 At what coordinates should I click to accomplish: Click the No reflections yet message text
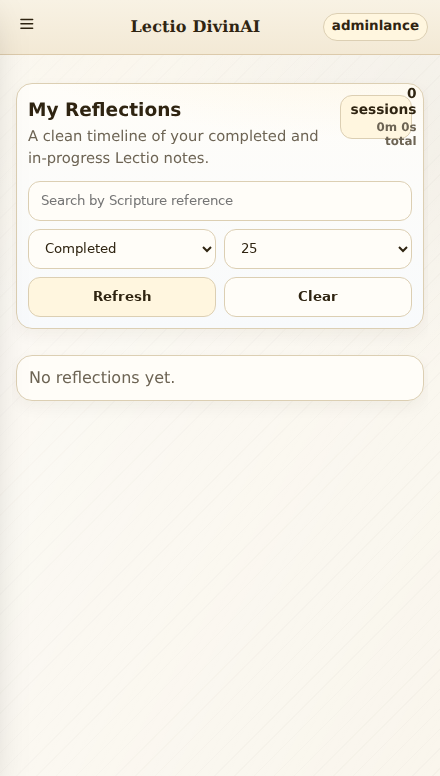[102, 378]
